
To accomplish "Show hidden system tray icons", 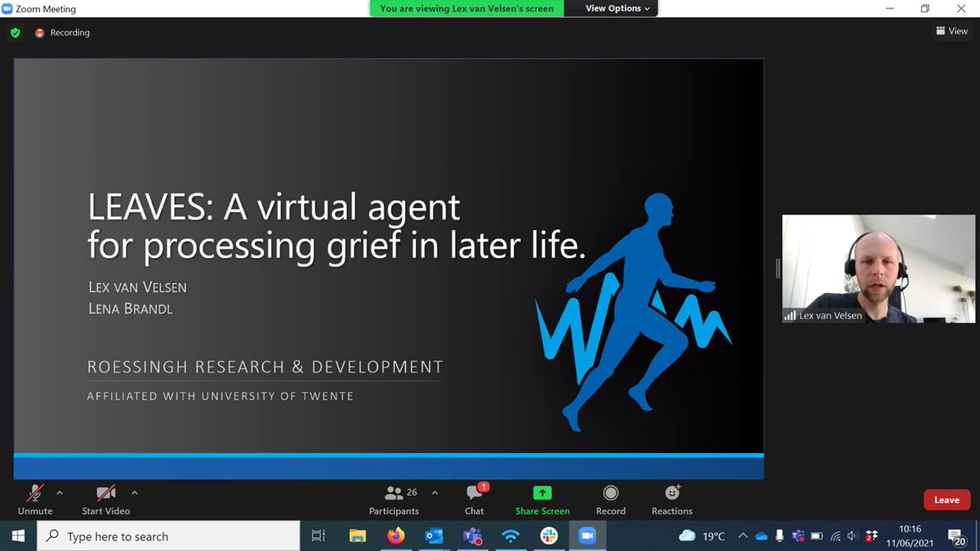I will [742, 536].
